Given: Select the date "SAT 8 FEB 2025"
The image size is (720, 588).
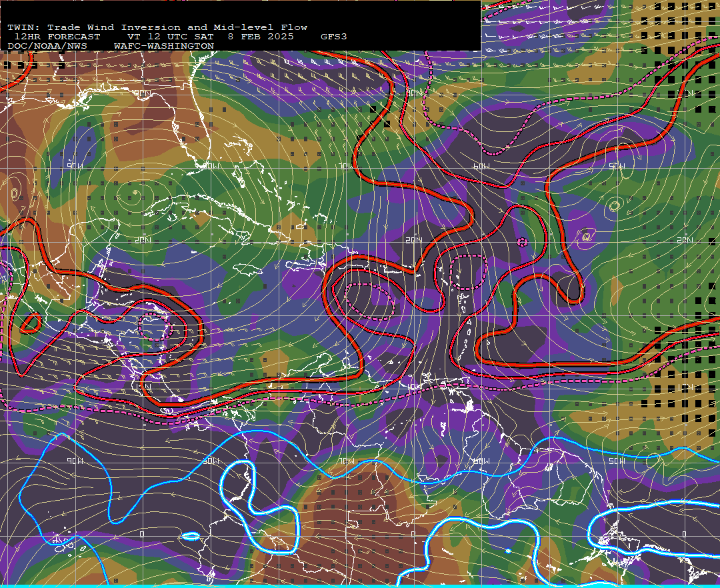Looking at the screenshot, I should 244,37.
